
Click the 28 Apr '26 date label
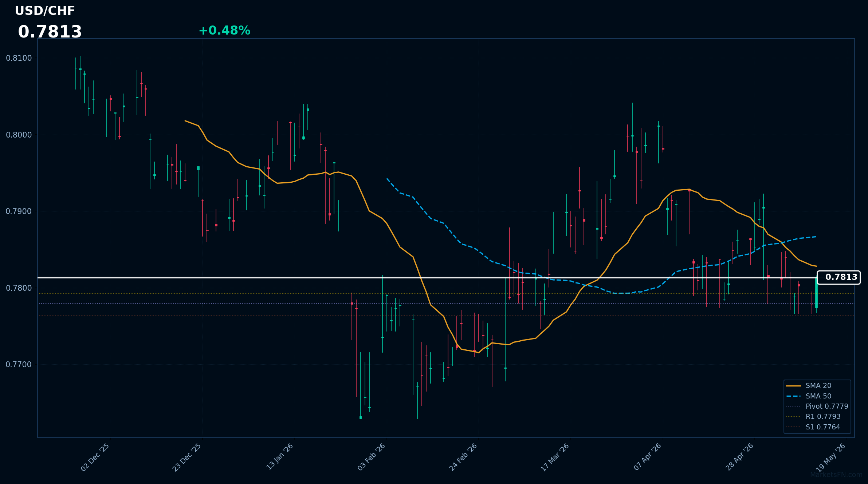point(740,457)
